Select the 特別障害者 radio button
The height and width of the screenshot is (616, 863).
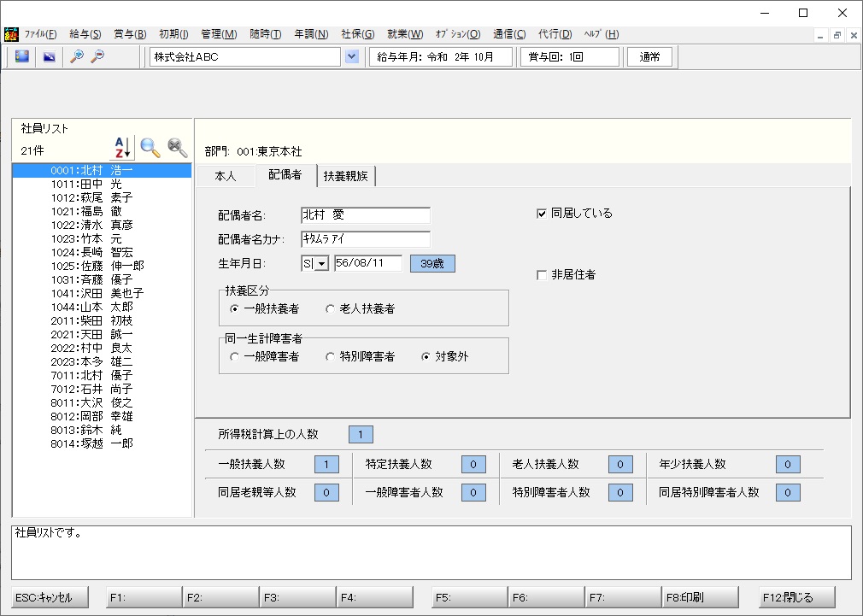330,357
